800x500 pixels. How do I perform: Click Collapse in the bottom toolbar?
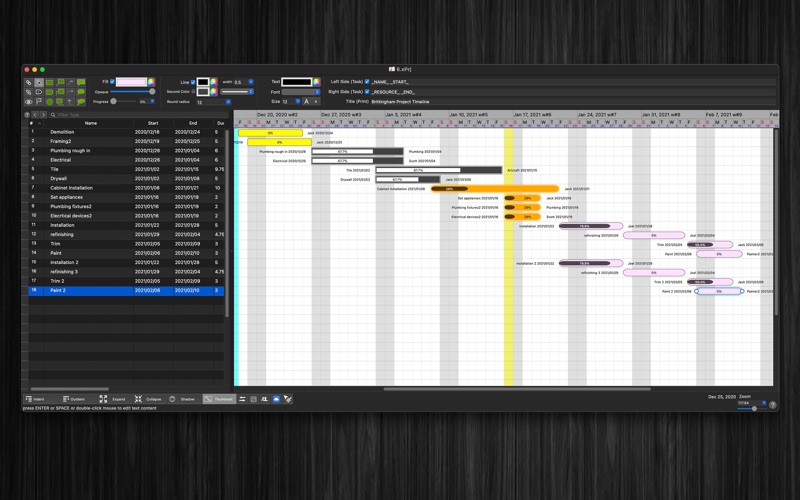pyautogui.click(x=148, y=399)
